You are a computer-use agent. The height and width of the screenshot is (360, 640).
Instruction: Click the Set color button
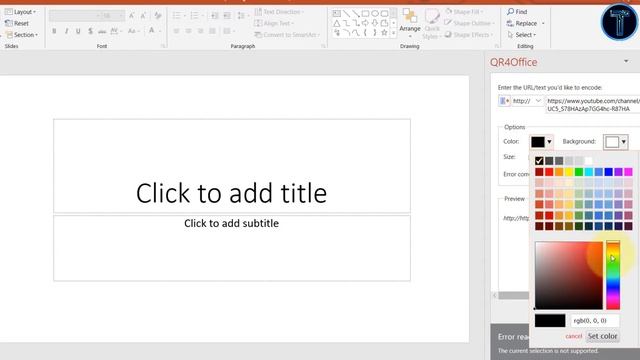(602, 336)
